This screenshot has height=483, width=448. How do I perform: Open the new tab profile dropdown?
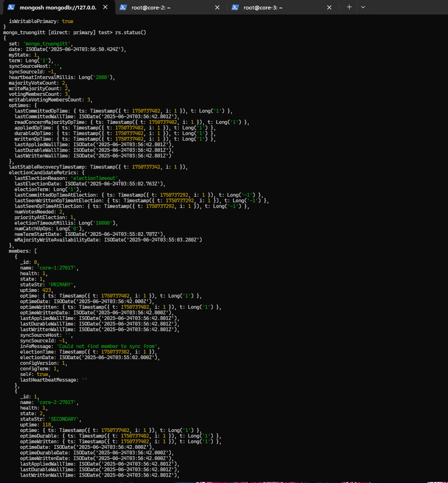pos(363,7)
